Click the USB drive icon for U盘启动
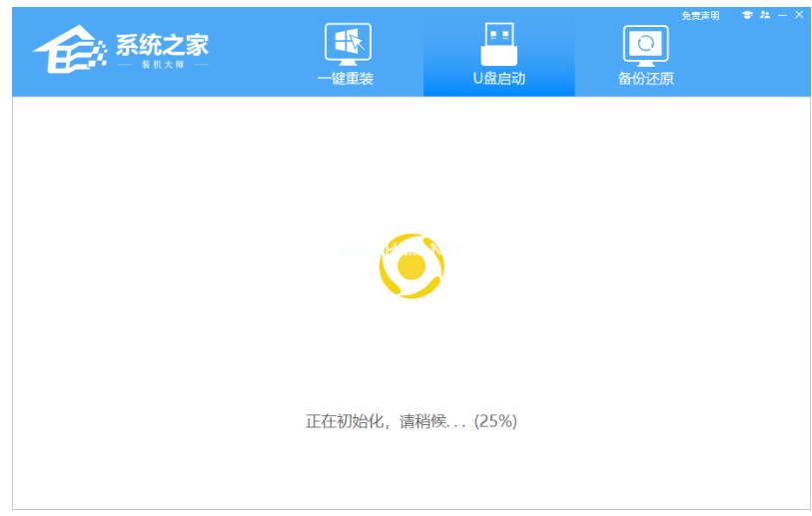Image resolution: width=812 pixels, height=516 pixels. (498, 43)
